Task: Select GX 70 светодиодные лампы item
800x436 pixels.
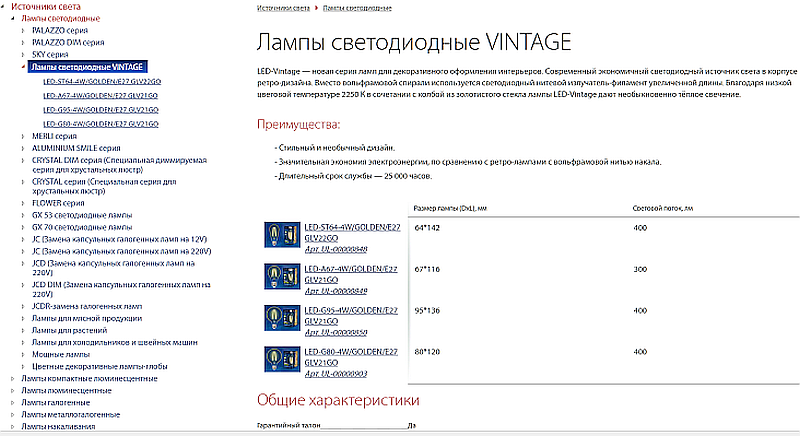Action: 82,227
